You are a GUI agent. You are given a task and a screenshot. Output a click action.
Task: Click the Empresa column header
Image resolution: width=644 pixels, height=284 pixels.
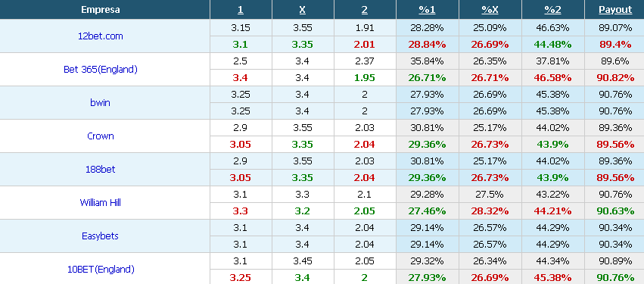point(100,10)
